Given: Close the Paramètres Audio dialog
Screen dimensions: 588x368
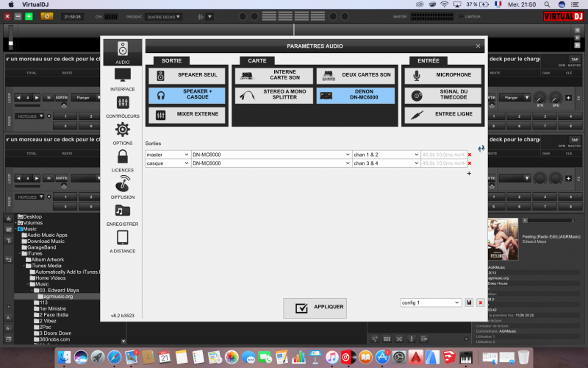Looking at the screenshot, I should (478, 46).
